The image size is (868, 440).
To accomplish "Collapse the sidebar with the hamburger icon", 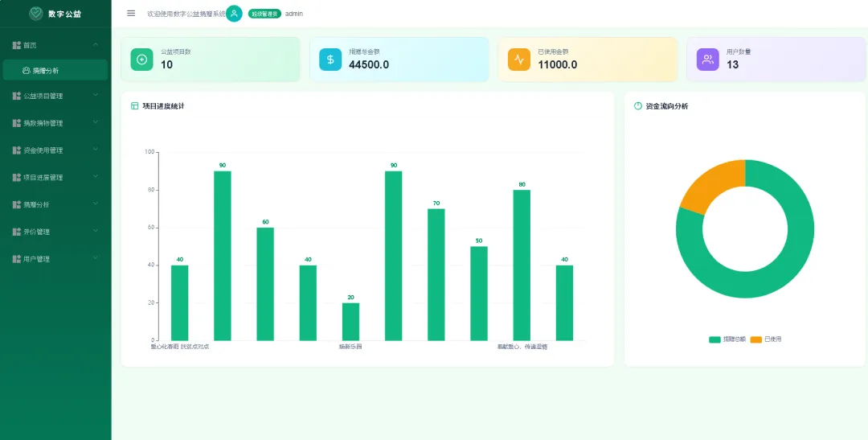I will click(131, 14).
